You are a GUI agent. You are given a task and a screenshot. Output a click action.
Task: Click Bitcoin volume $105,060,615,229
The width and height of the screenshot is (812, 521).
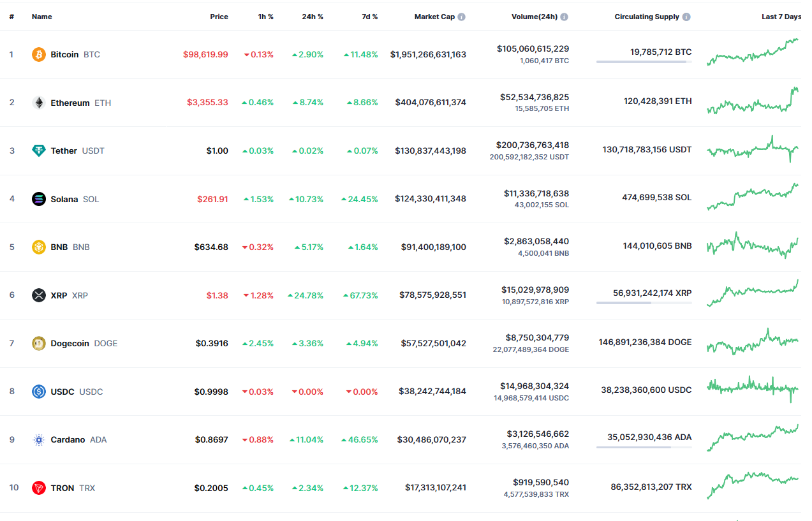pos(533,49)
